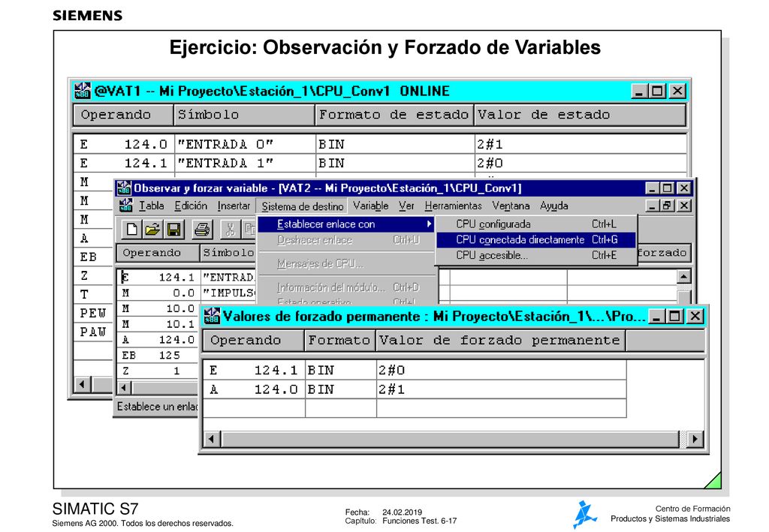Choose CPU accesible... from the submenu
Image resolution: width=769 pixels, height=532 pixels.
pos(536,255)
